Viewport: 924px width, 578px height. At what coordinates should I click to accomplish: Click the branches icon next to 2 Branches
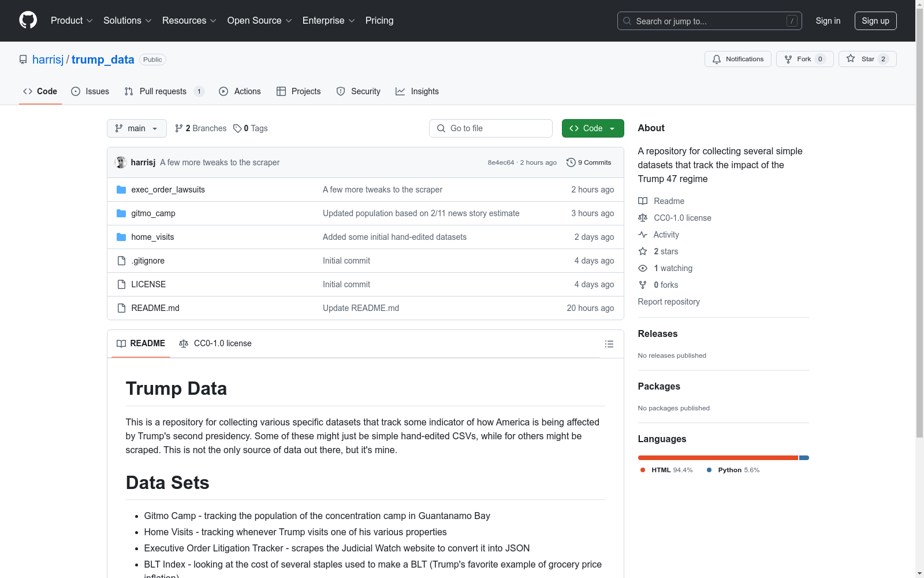click(179, 128)
